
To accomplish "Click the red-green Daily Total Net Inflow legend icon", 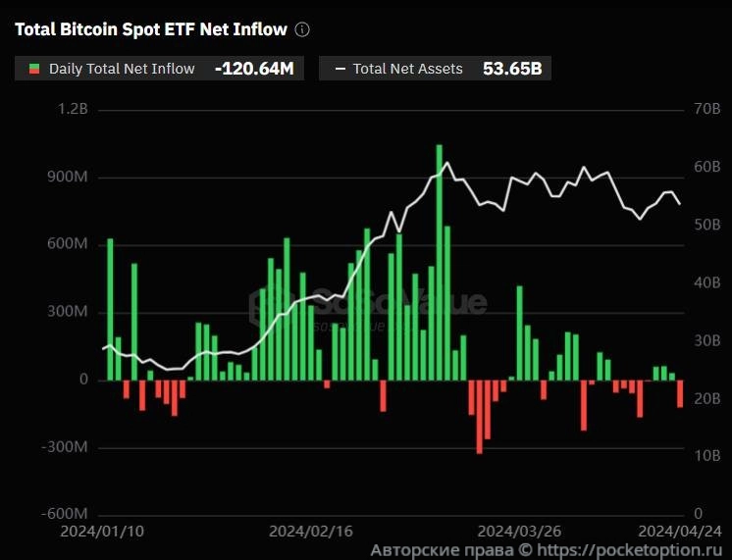I will [34, 69].
